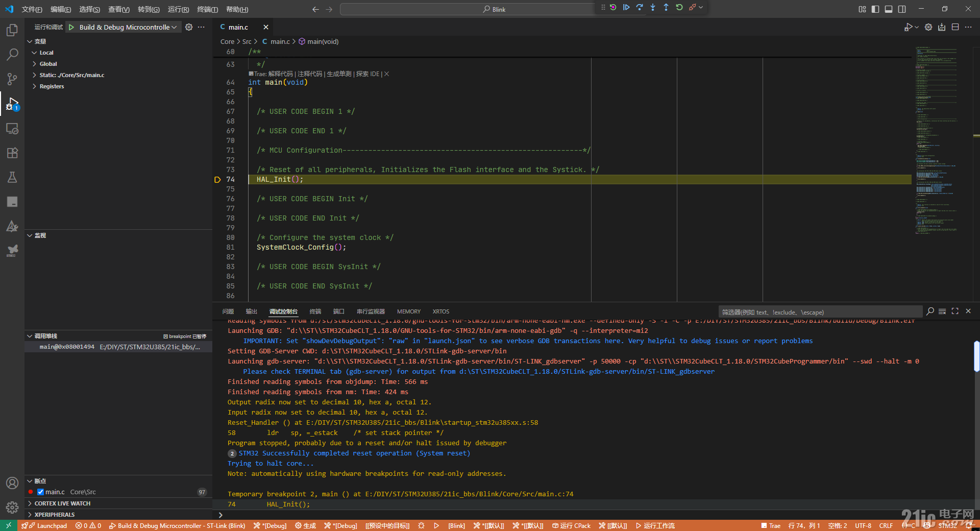Screen dimensions: 980x531
Task: Split the editor with the split icon
Action: pos(955,27)
